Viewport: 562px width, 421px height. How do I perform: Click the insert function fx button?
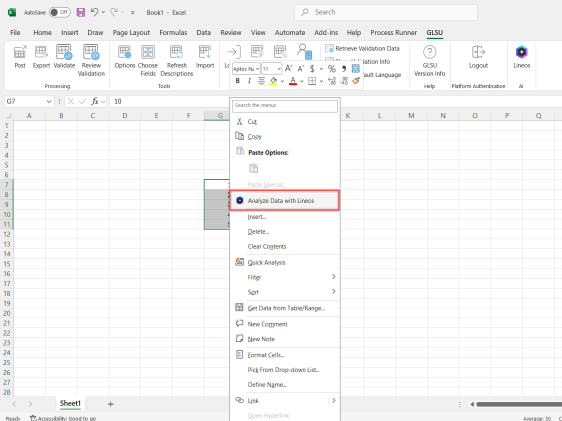tap(95, 101)
